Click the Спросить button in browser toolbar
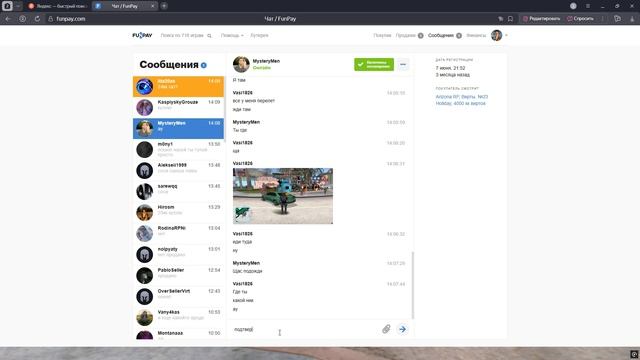The height and width of the screenshot is (360, 640). (580, 19)
